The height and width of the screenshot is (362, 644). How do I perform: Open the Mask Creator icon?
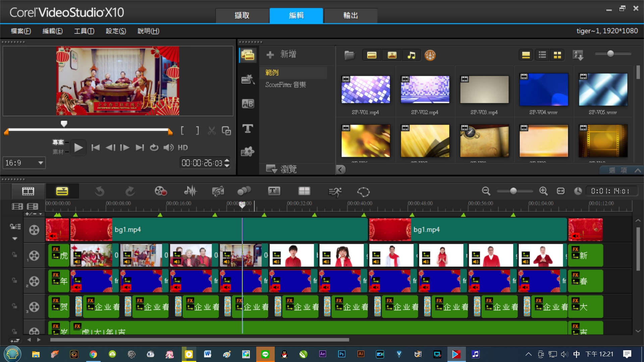(x=363, y=192)
